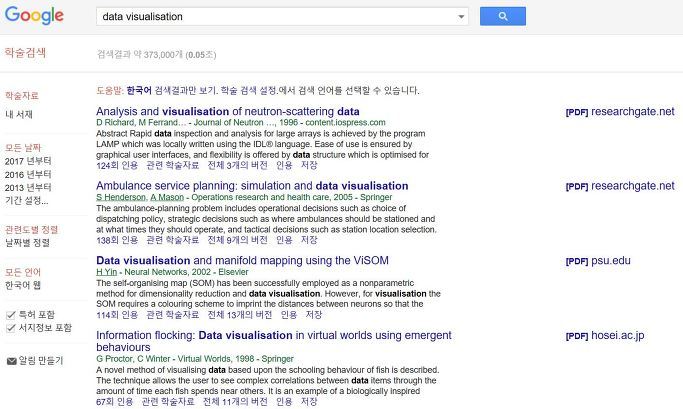Click 관련 학술자료 under the Information flocking result

click(x=168, y=402)
